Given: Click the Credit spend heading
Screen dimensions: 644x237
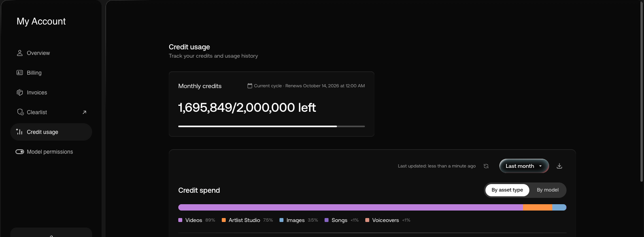Looking at the screenshot, I should click(199, 190).
